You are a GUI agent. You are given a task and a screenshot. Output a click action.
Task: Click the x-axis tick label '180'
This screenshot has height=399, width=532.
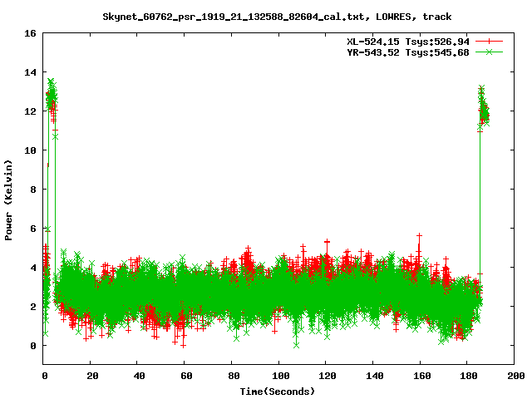tap(469, 376)
